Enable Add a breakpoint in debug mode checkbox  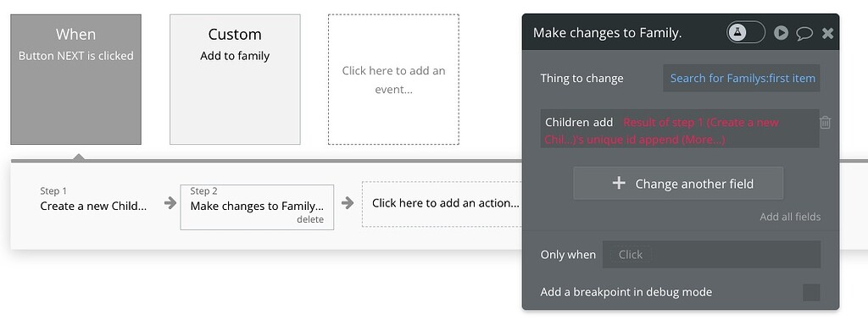click(x=811, y=292)
